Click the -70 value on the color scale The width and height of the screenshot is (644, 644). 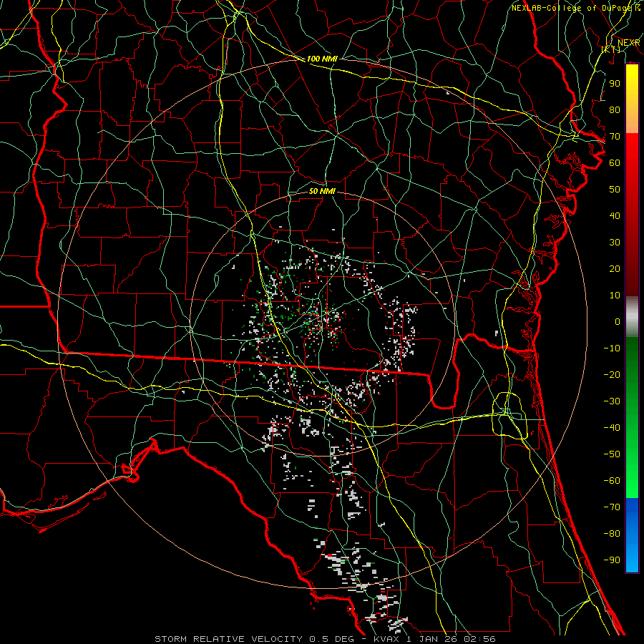(x=612, y=507)
